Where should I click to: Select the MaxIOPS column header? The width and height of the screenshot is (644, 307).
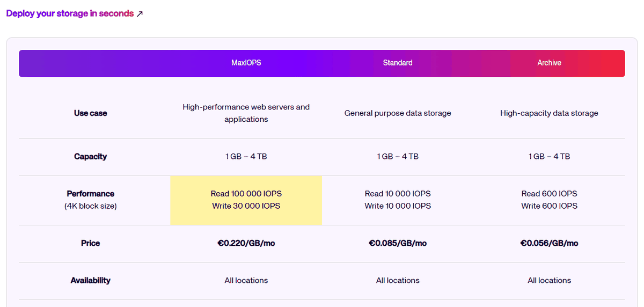[x=246, y=63]
